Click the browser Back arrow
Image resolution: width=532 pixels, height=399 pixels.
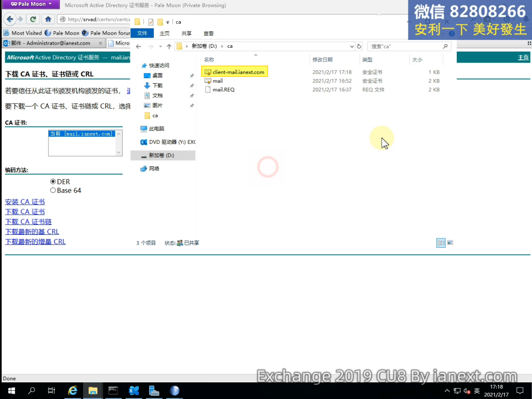pos(9,19)
